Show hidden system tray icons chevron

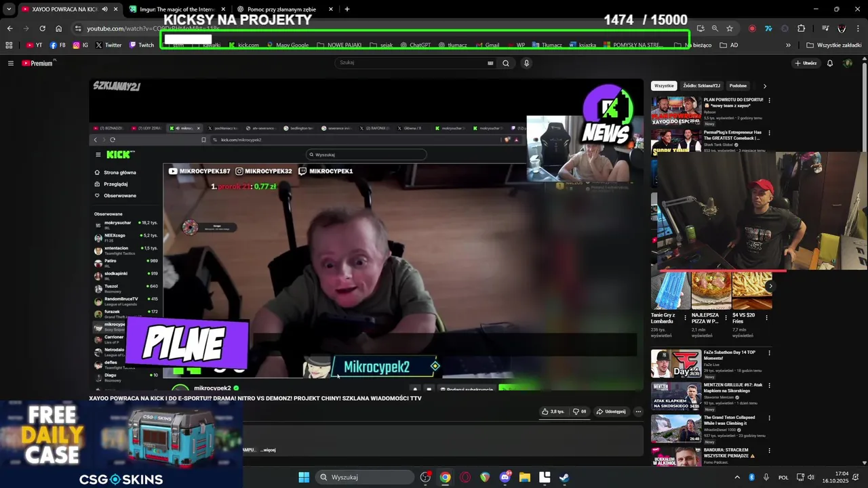(737, 477)
